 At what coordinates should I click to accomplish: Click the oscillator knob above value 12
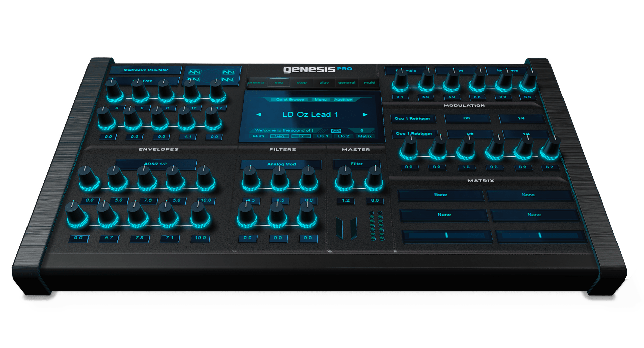coord(192,92)
